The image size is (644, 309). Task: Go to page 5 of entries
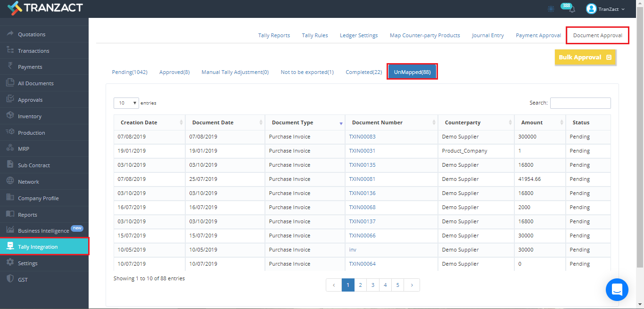point(398,285)
